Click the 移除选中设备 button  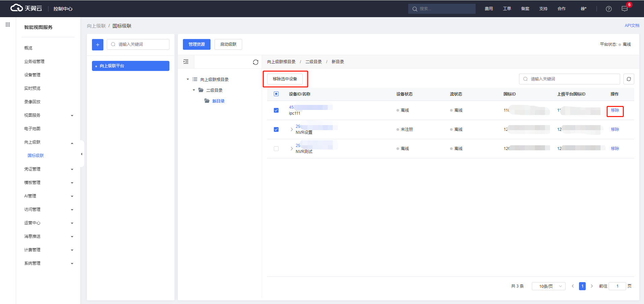click(x=285, y=79)
